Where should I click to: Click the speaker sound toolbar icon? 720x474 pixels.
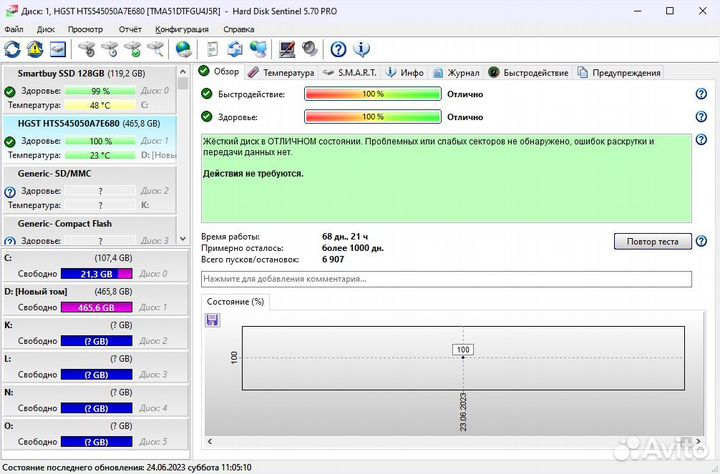pos(310,49)
